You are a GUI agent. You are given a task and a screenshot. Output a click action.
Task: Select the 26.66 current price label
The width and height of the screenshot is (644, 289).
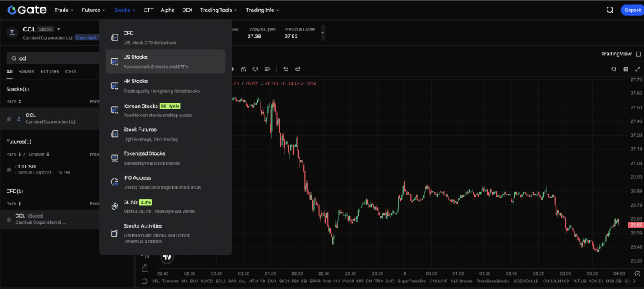click(x=636, y=225)
